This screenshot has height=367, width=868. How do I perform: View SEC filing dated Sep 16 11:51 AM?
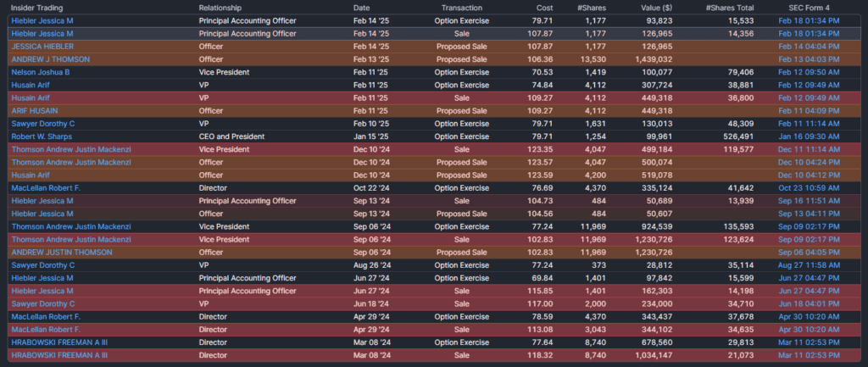pos(809,201)
